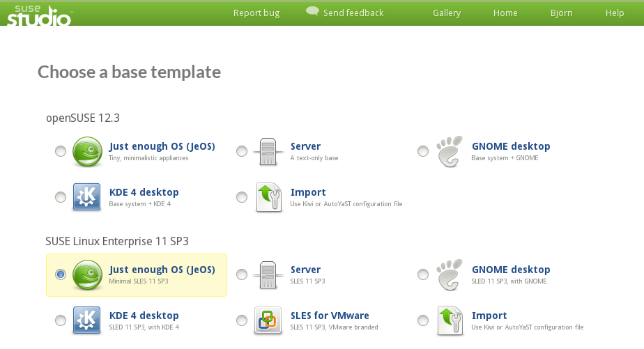Screen dimensions: 644x349
Task: Open Report bug in top navigation
Action: (x=256, y=13)
